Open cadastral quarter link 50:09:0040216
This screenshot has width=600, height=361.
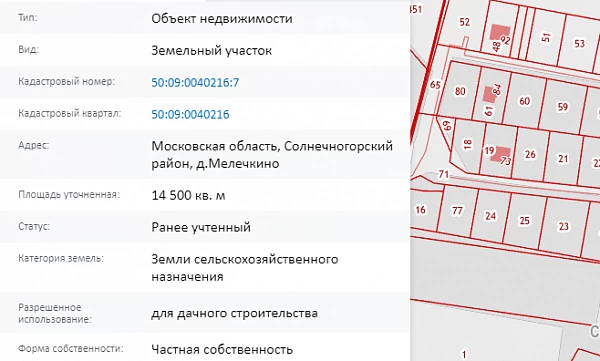pyautogui.click(x=190, y=114)
